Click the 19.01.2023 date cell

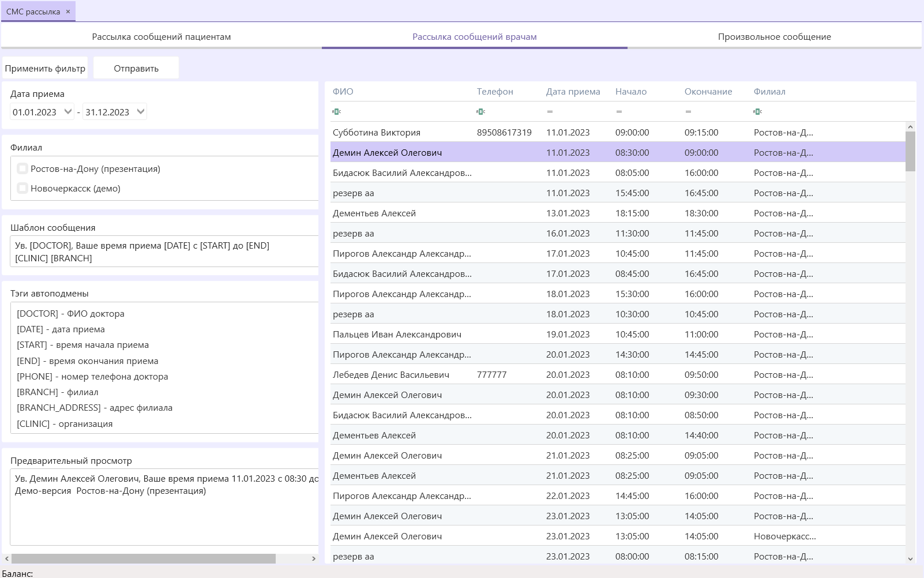coord(568,334)
